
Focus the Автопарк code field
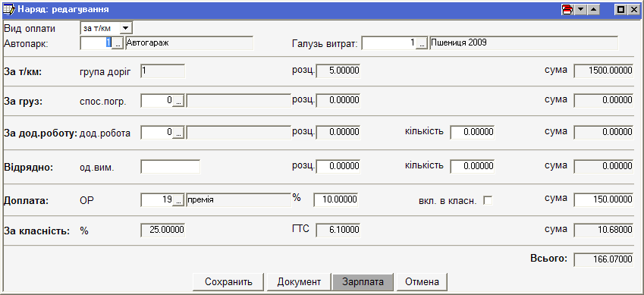tap(96, 43)
